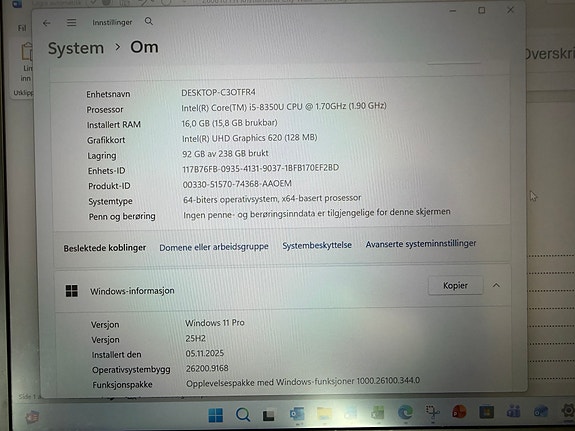This screenshot has height=431, width=575.
Task: Open Avanserte systeminnstillinger link
Action: pos(421,244)
